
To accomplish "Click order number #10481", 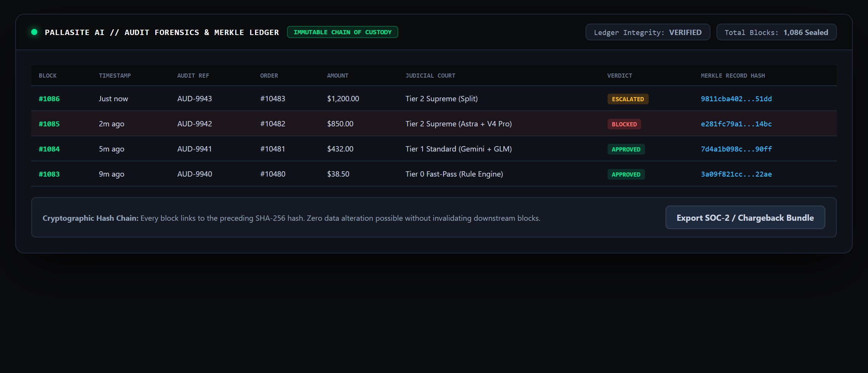I will [273, 149].
